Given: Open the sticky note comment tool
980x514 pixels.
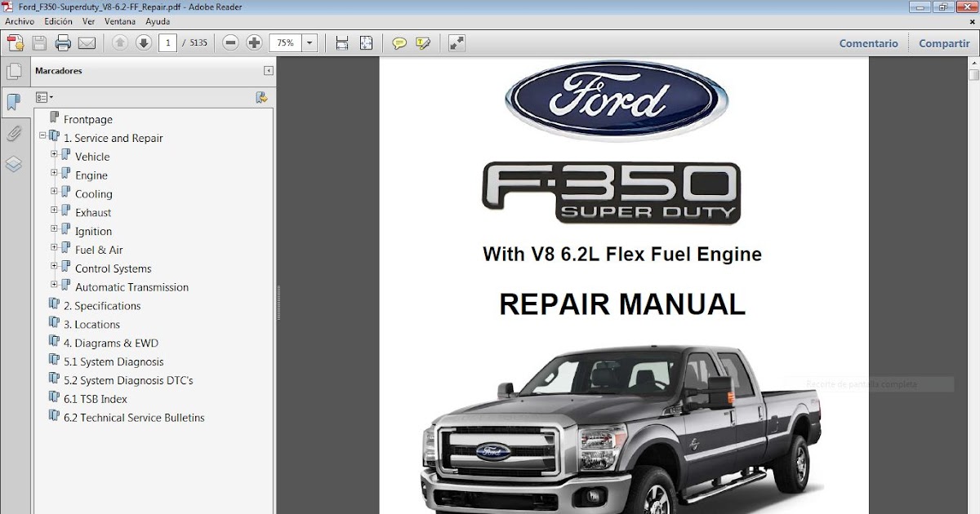Looking at the screenshot, I should (399, 42).
